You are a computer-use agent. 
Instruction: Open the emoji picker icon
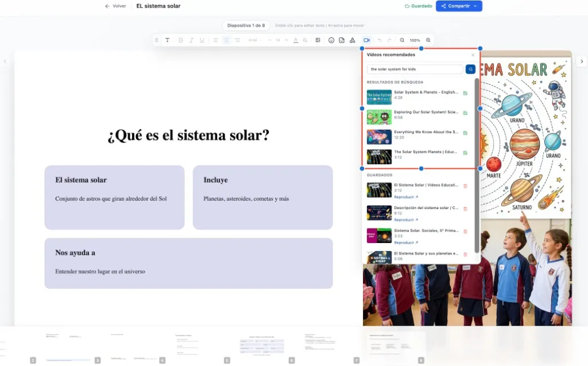tap(331, 40)
